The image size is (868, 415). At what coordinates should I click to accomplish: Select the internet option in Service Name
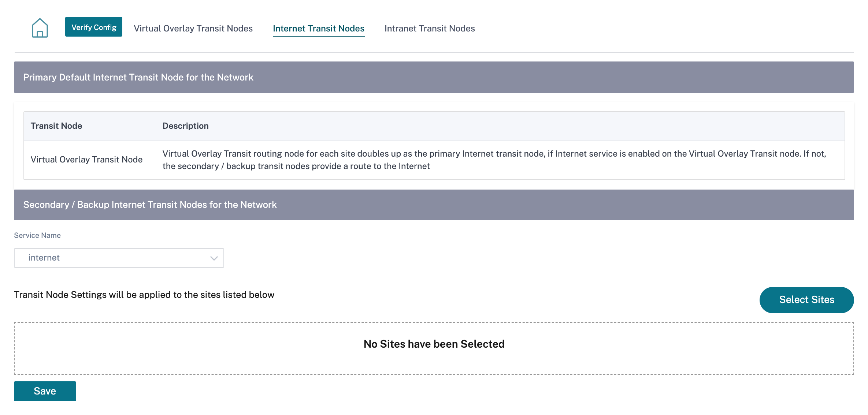click(x=118, y=257)
